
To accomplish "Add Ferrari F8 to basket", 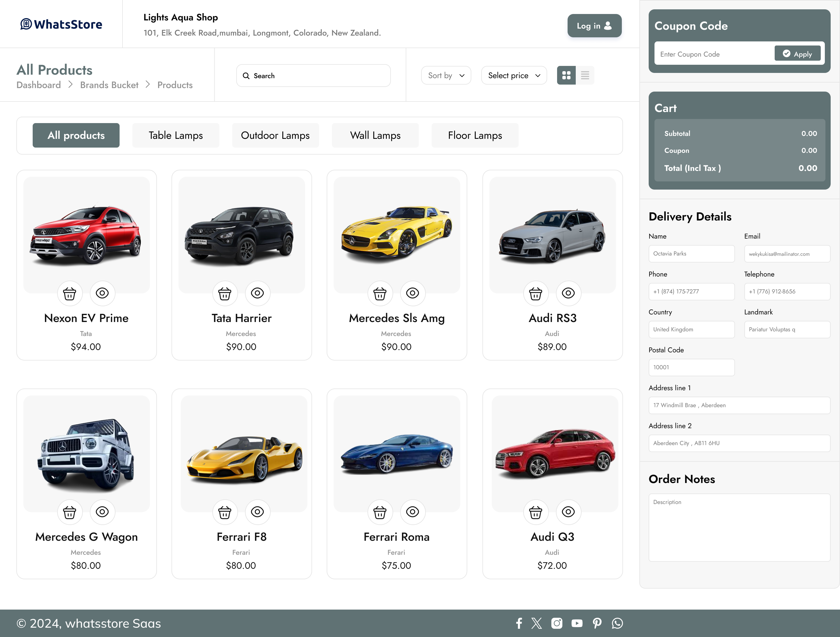I will tap(225, 512).
